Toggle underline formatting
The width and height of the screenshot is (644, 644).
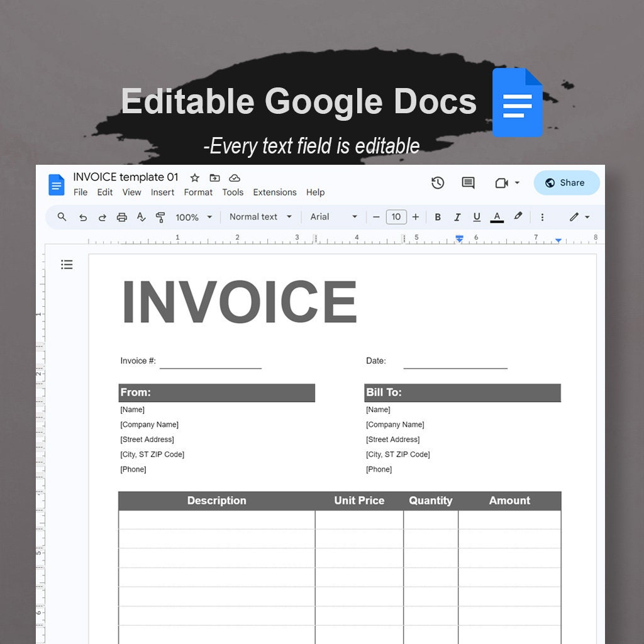[x=477, y=217]
